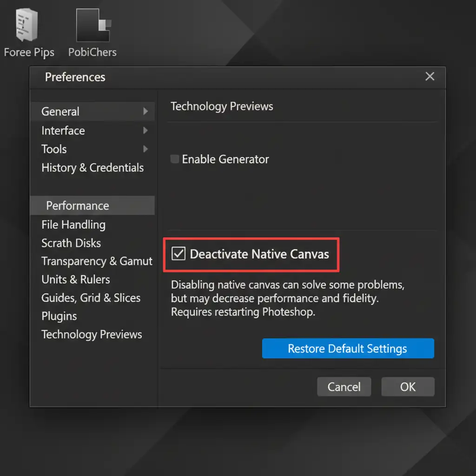Click Restore Default Settings button
The image size is (476, 476).
348,349
